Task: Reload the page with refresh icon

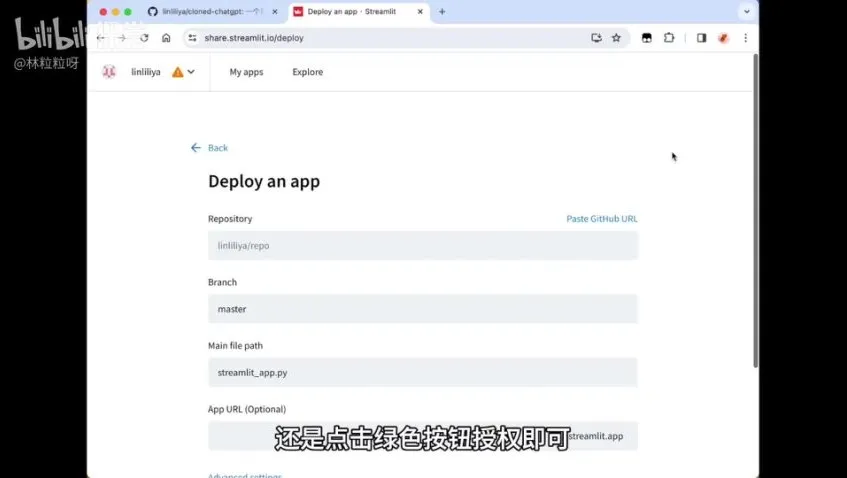Action: click(x=144, y=38)
